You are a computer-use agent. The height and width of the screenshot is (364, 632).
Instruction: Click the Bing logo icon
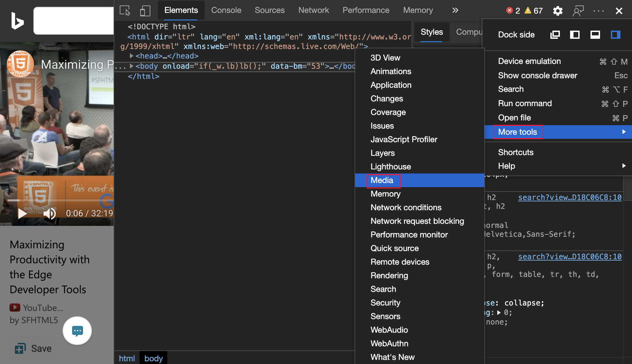[17, 21]
